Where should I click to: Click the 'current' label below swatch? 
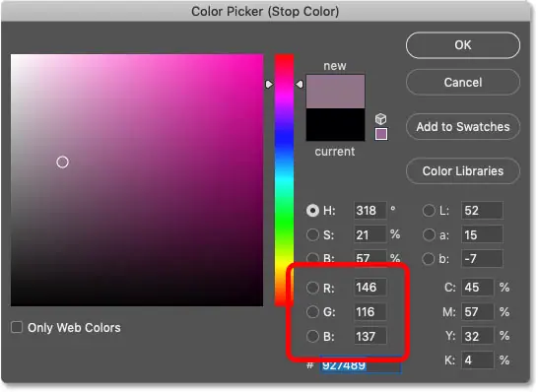(335, 152)
